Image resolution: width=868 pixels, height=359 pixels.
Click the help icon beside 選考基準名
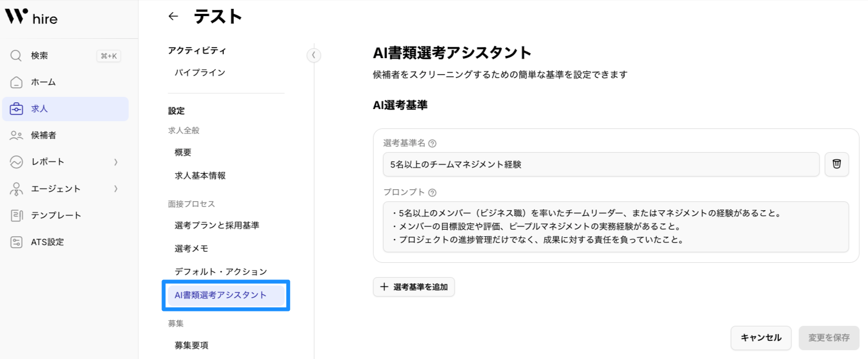coord(432,144)
